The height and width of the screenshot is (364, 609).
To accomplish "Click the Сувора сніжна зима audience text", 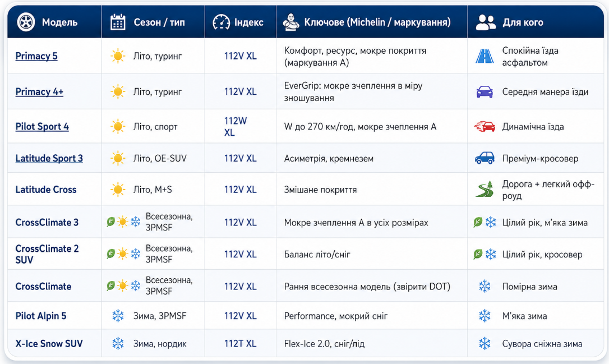I will click(542, 344).
